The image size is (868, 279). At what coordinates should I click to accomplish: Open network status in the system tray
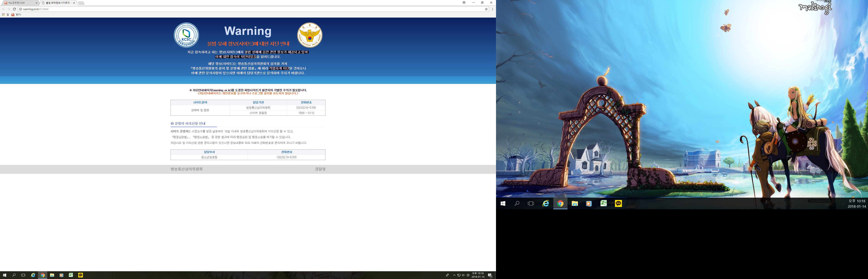coord(459,275)
